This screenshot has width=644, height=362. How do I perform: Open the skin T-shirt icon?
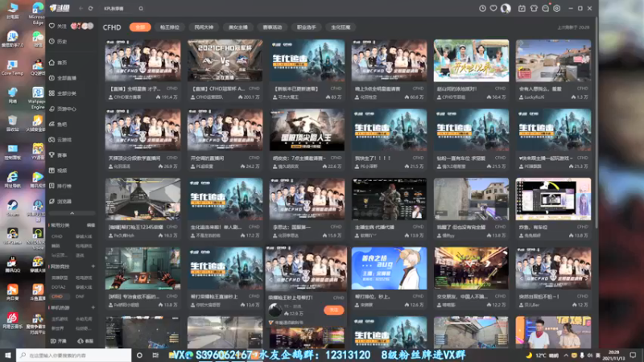point(534,8)
